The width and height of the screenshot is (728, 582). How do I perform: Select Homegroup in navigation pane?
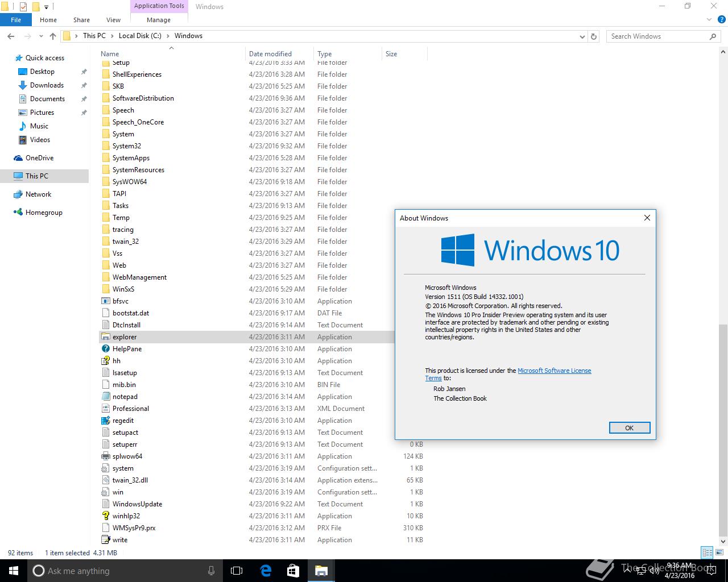(44, 213)
